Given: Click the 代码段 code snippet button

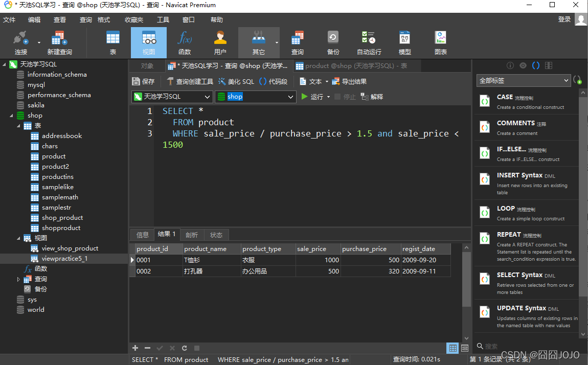Looking at the screenshot, I should (274, 81).
